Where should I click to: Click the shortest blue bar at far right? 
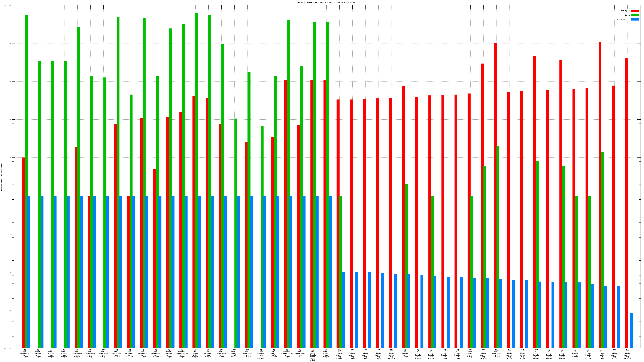(x=631, y=330)
